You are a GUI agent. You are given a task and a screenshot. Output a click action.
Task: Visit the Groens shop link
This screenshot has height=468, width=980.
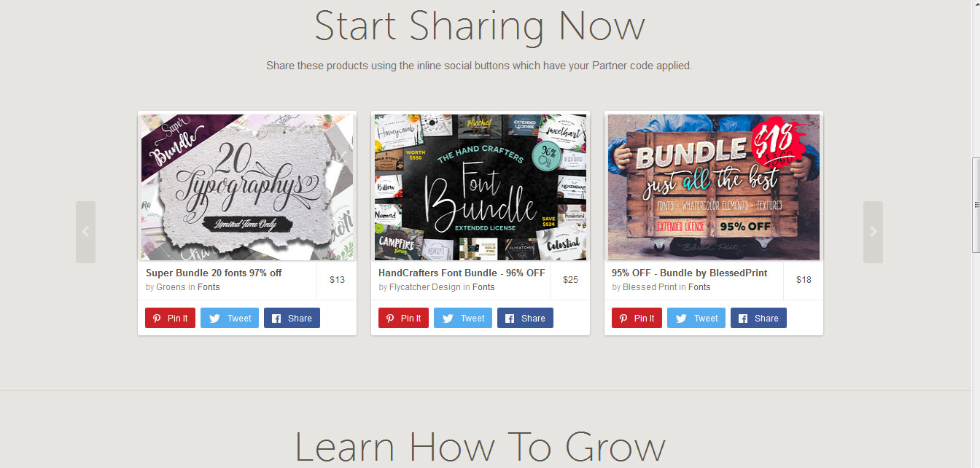point(171,287)
